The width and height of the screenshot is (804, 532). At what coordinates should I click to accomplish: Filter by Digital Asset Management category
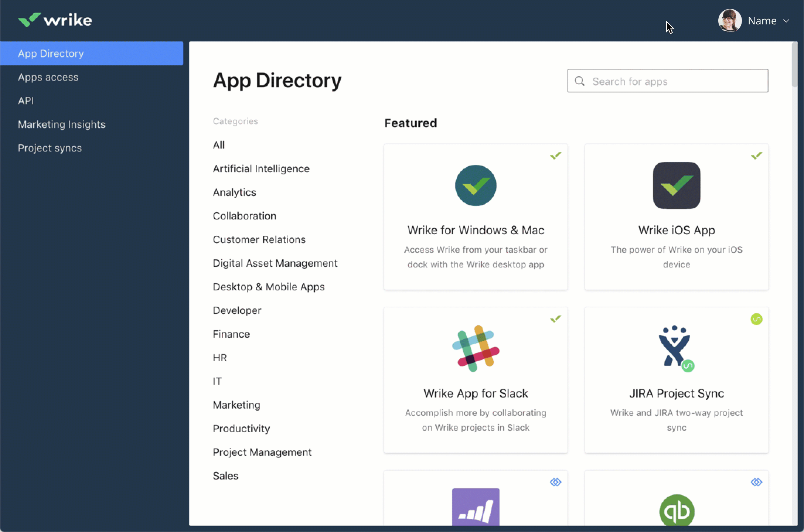click(275, 263)
